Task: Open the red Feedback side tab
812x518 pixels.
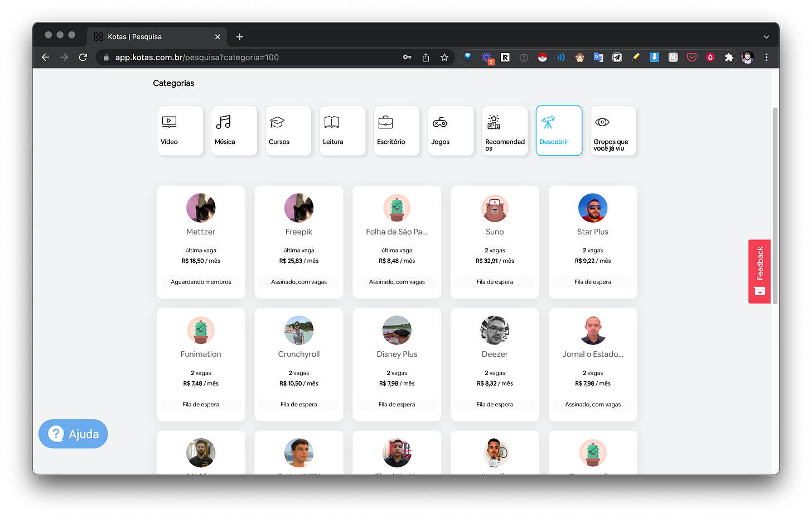Action: point(760,271)
